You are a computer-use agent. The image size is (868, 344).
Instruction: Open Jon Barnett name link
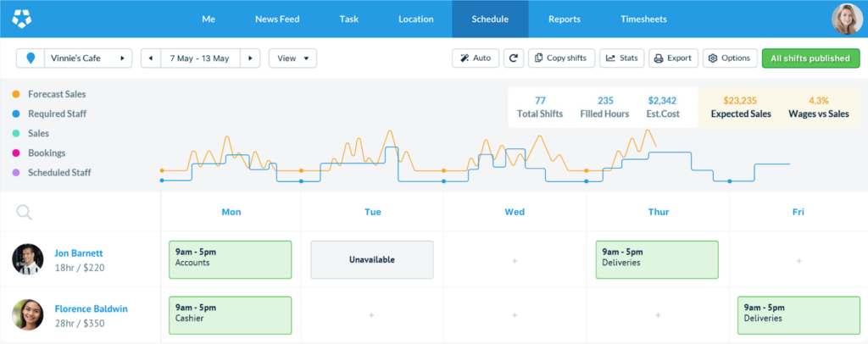79,253
